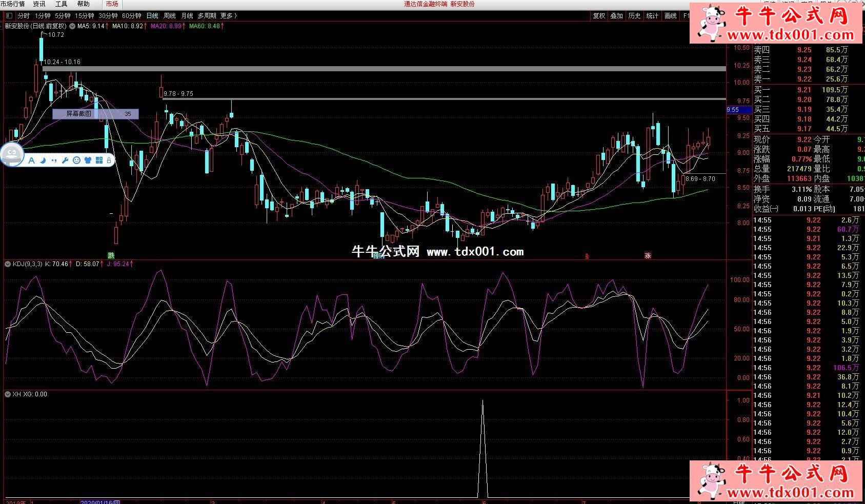Click the smiley emoji icon

(x=76, y=160)
